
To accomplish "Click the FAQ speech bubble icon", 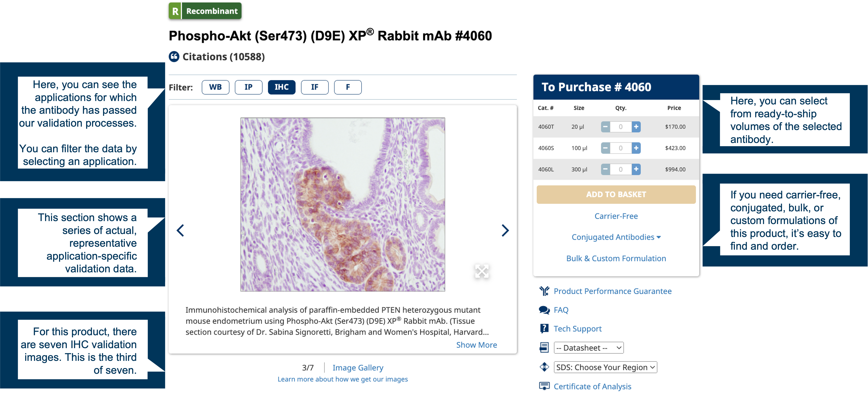I will pyautogui.click(x=543, y=310).
